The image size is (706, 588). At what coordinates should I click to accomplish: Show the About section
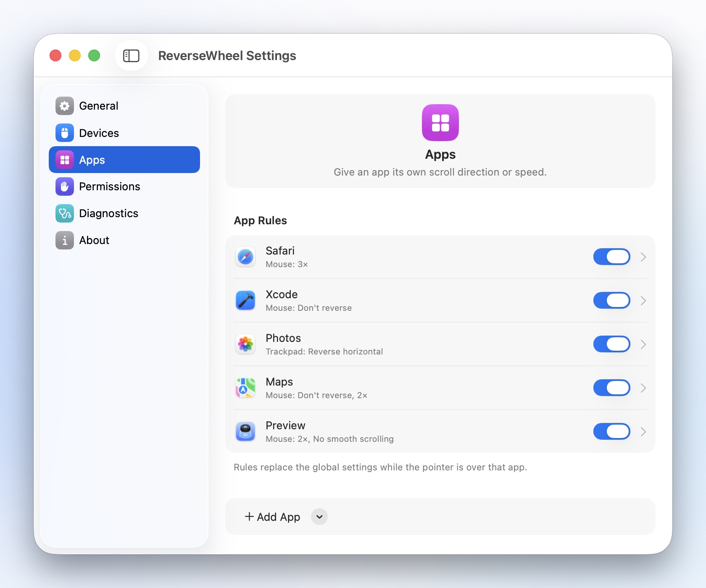pyautogui.click(x=124, y=240)
